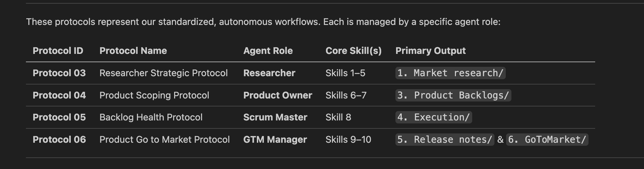Click the Skills 9–10 cell
Screen dimensions: 644x169
(x=348, y=139)
